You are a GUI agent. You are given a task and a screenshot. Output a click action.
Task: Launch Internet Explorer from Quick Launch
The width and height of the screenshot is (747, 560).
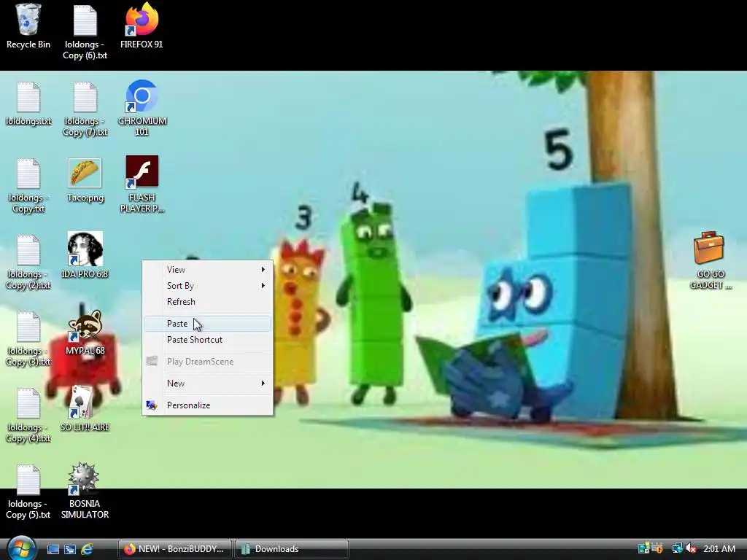87,549
